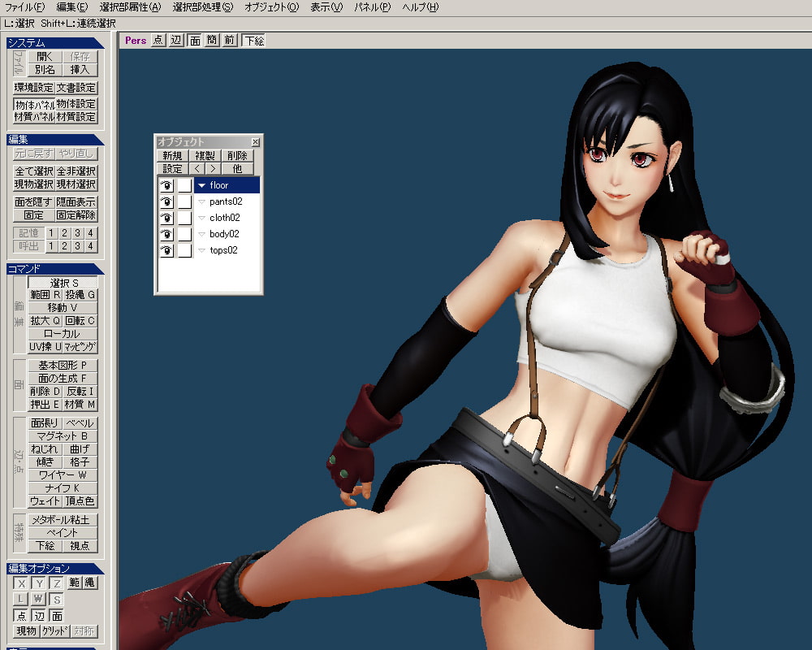This screenshot has height=650, width=812.
Task: Close the オブジェクト panel
Action: [x=255, y=142]
